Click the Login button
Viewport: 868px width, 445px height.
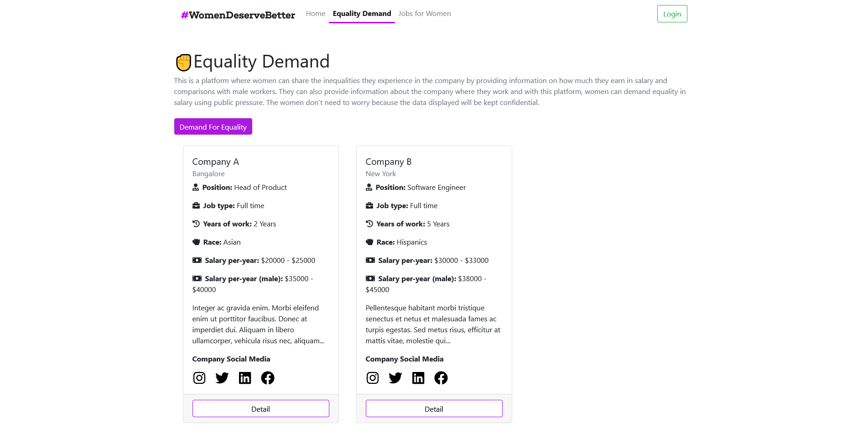[x=672, y=14]
